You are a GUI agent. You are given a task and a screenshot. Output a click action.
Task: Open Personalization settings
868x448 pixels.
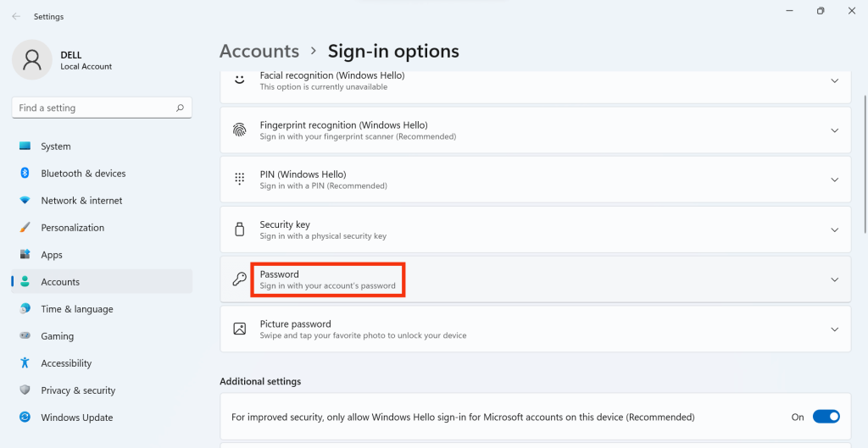[102, 227]
